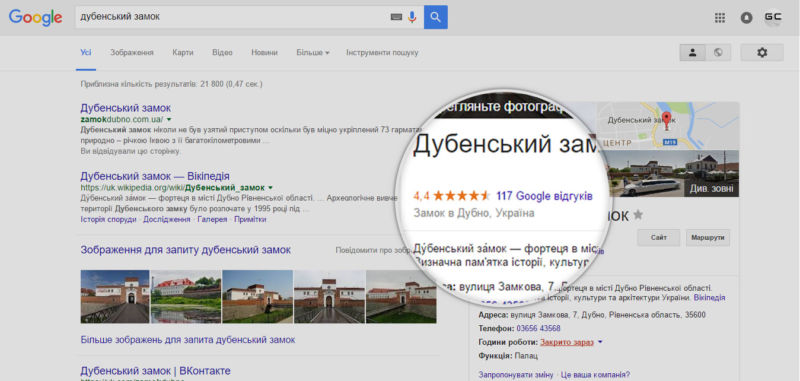Open the first result Дубенський замок
Viewport: 800px width, 381px height.
pos(126,108)
